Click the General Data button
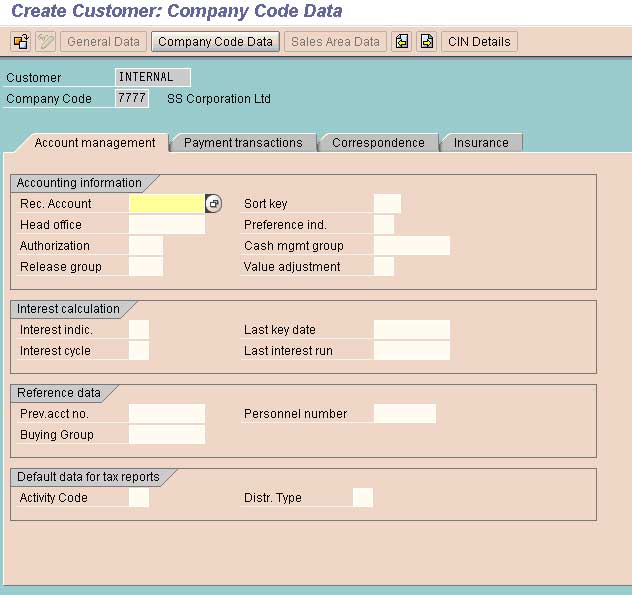Screen dimensions: 632x595 point(104,42)
